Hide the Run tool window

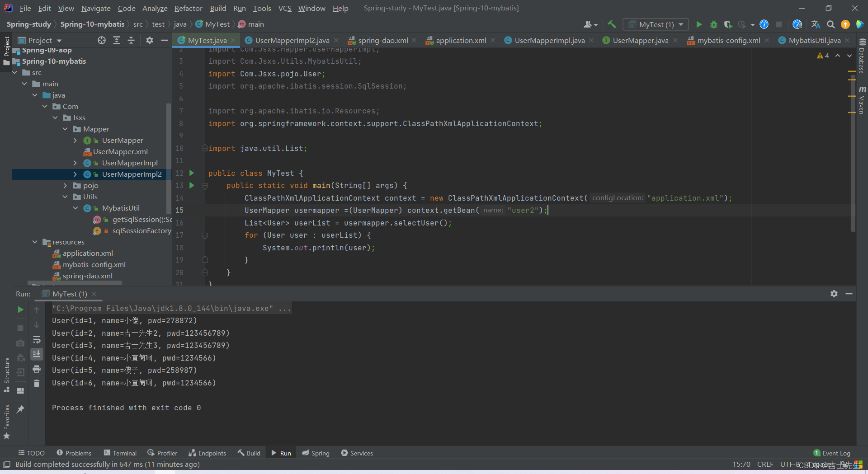[849, 294]
